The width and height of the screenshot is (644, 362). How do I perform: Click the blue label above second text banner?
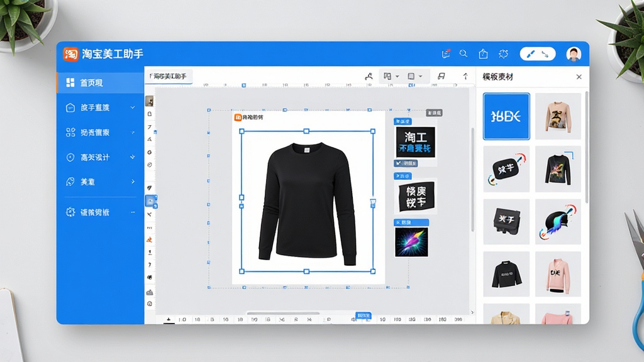click(402, 176)
